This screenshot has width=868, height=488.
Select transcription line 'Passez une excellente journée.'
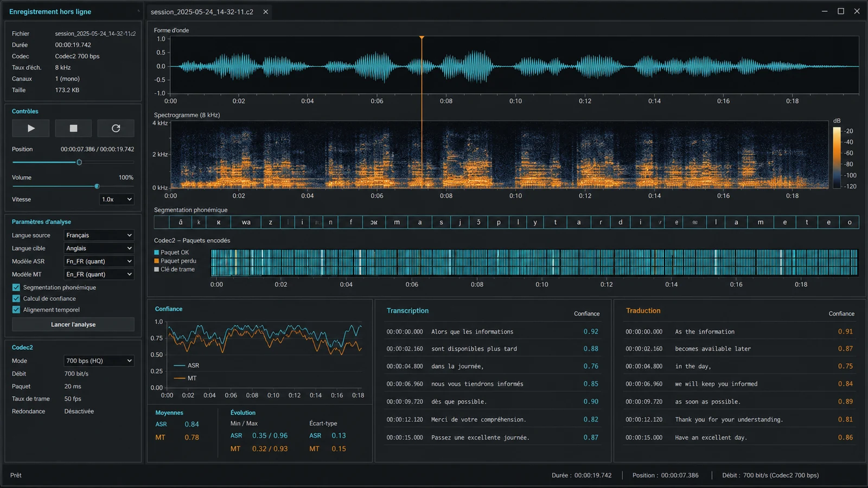[493, 438]
